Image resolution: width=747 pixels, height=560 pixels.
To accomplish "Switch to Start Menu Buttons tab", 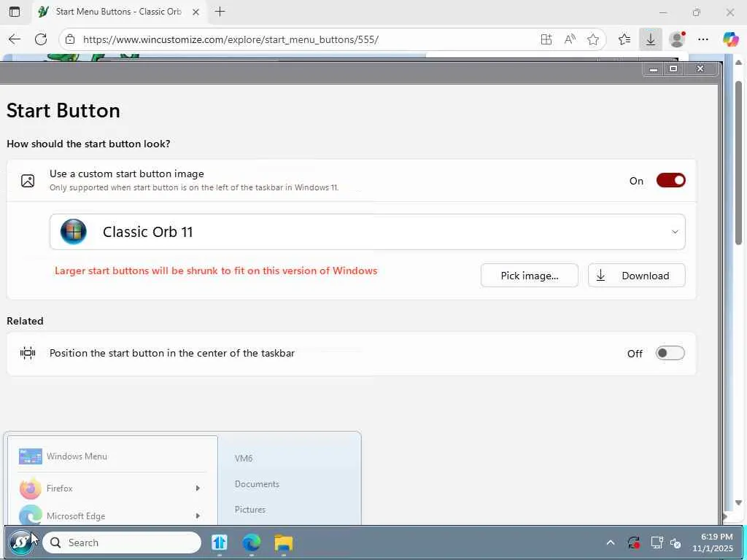I will (119, 12).
